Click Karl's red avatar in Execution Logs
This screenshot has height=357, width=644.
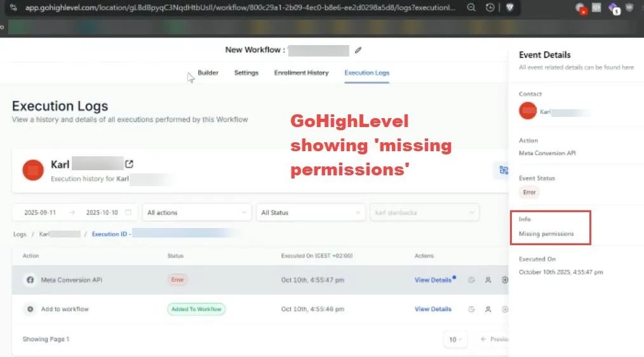pyautogui.click(x=33, y=170)
